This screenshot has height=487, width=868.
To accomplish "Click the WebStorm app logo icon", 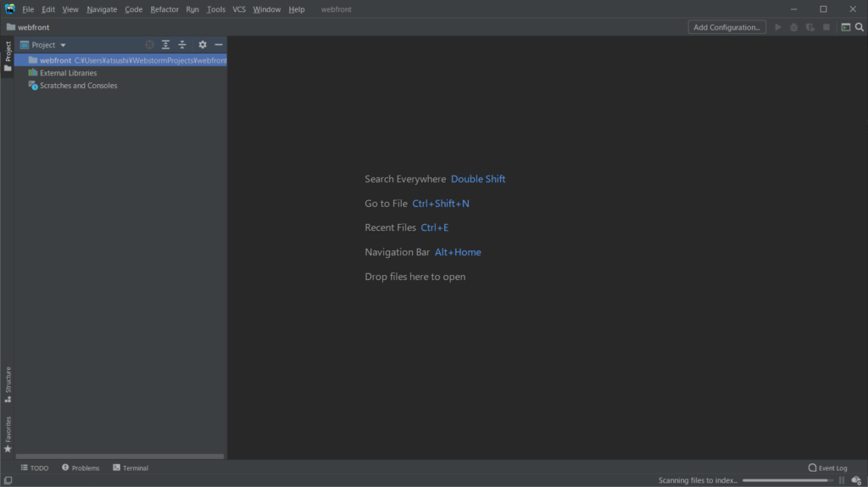I will coord(10,8).
